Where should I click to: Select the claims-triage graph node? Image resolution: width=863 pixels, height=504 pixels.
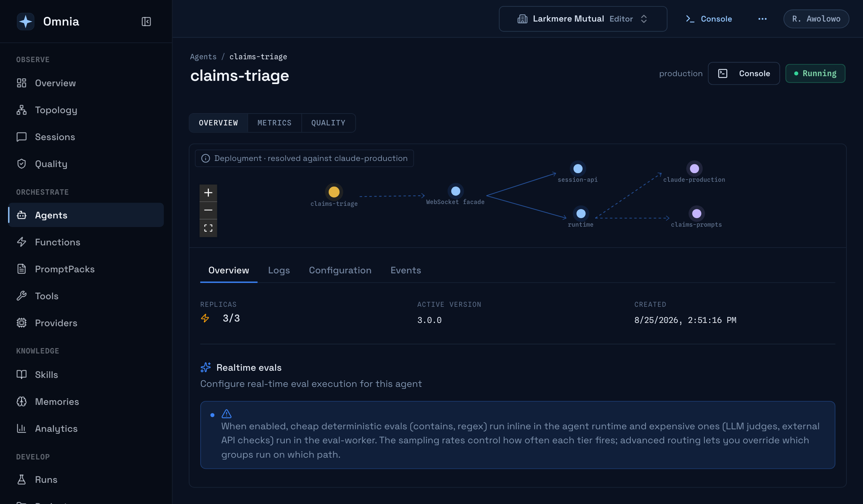(334, 192)
